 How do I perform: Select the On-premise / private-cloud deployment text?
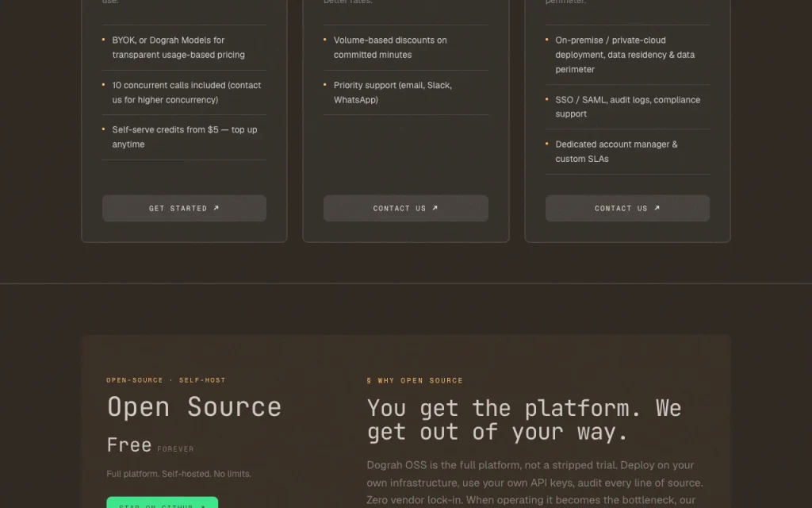point(625,55)
